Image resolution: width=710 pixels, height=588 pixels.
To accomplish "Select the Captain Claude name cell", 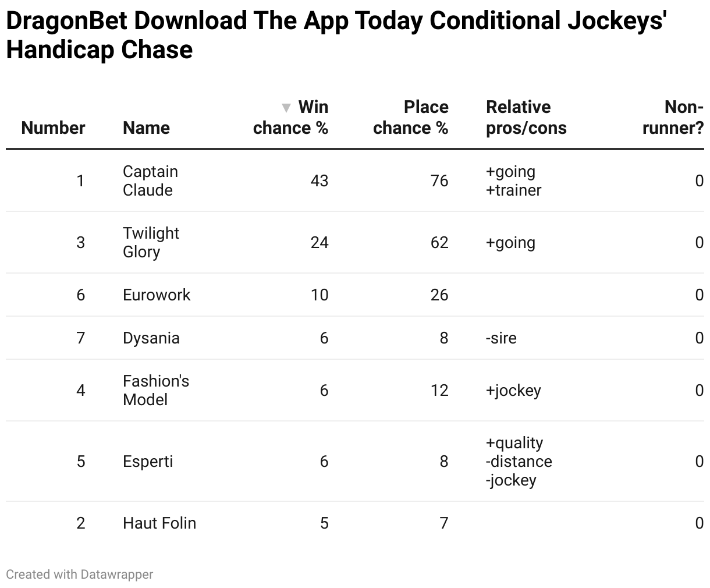I will pyautogui.click(x=151, y=181).
